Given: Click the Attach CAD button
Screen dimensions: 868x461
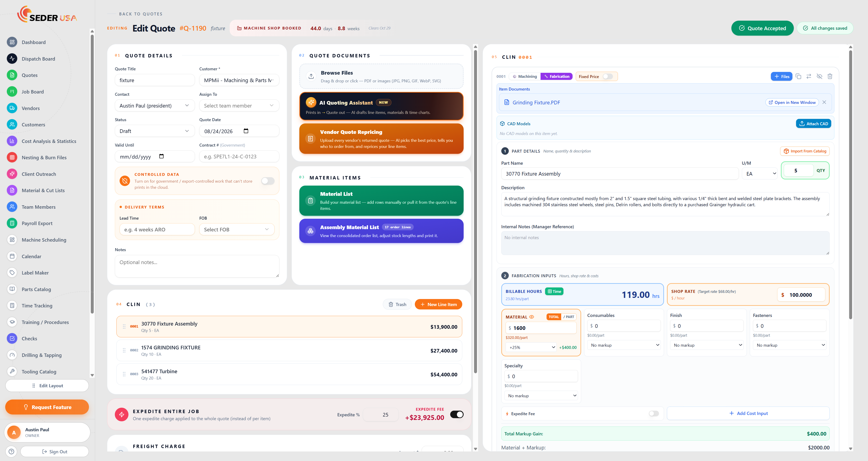Looking at the screenshot, I should click(x=813, y=124).
